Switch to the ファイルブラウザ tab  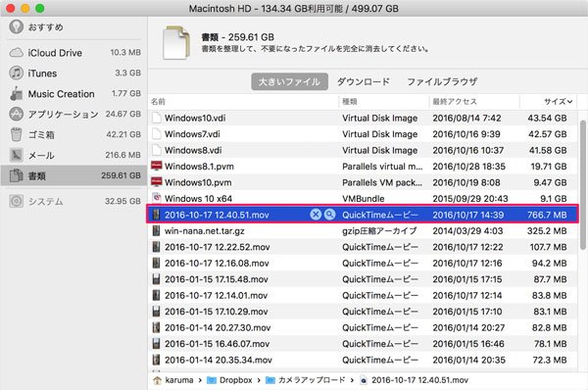click(442, 81)
